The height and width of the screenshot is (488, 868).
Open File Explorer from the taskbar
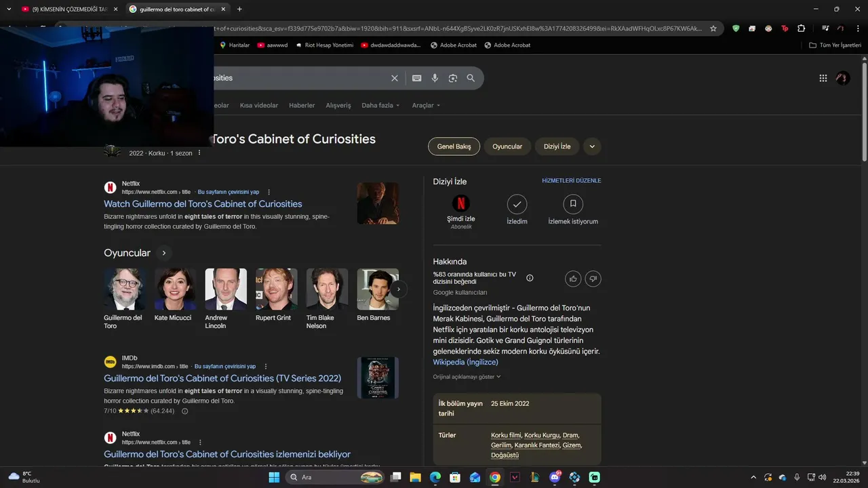[415, 477]
